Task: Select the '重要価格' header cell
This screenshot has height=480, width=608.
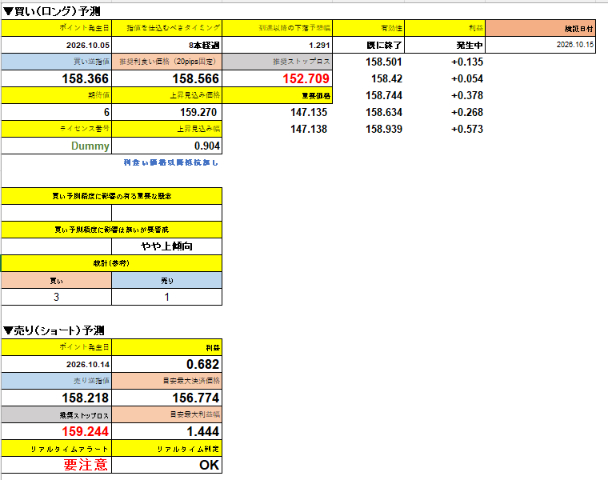Action: [x=277, y=95]
